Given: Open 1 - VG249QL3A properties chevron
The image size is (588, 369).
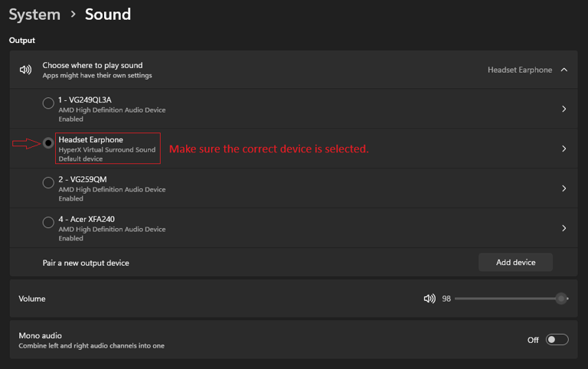Looking at the screenshot, I should click(564, 109).
